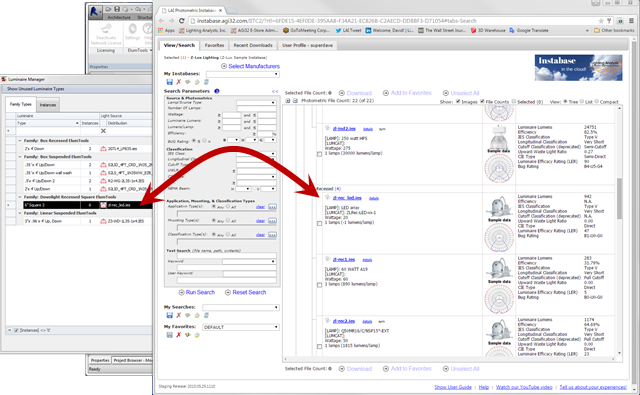This screenshot has width=640, height=395.
Task: Click the expand all tree icon beside Photometric File Count
Action: point(288,100)
